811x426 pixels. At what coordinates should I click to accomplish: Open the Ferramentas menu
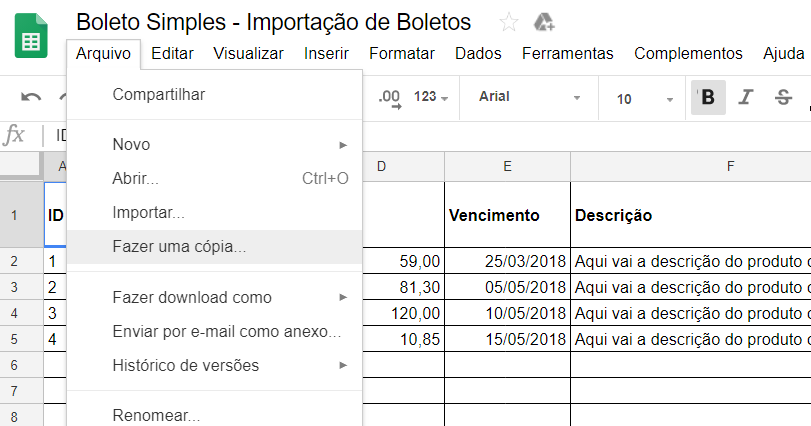567,53
